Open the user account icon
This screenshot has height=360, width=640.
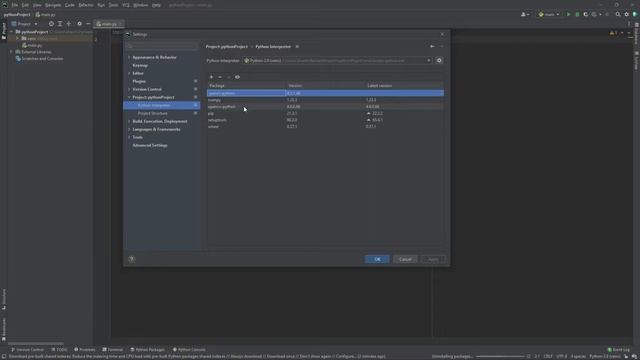coord(525,14)
